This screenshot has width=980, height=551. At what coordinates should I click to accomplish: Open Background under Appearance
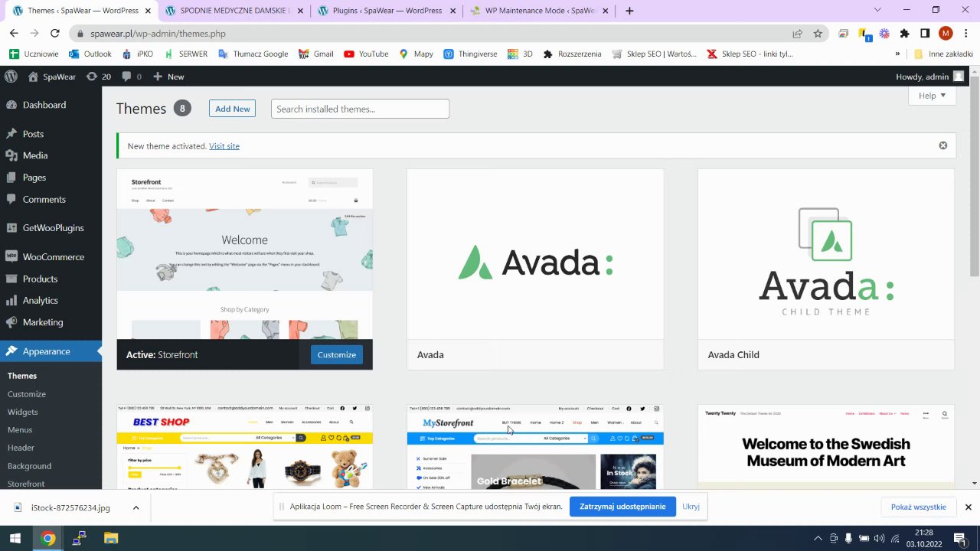(x=29, y=466)
